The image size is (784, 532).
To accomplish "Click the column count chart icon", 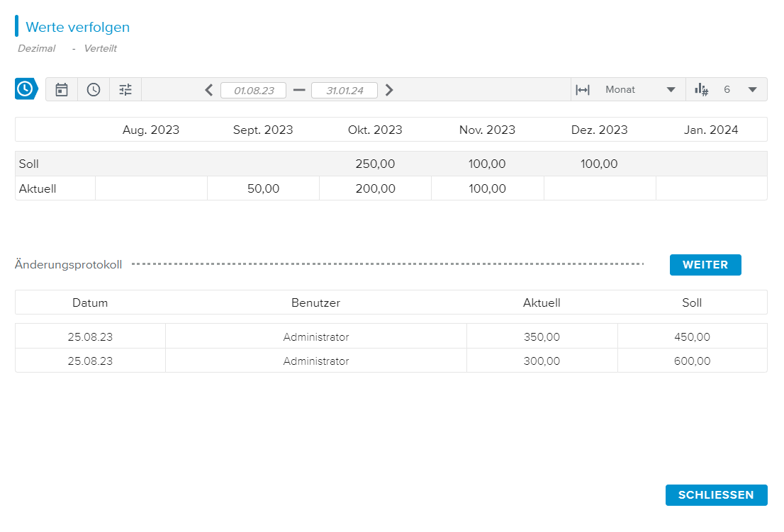I will (x=701, y=89).
